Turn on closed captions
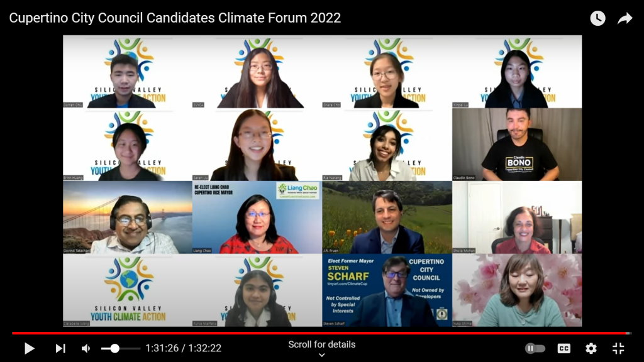 (x=563, y=348)
